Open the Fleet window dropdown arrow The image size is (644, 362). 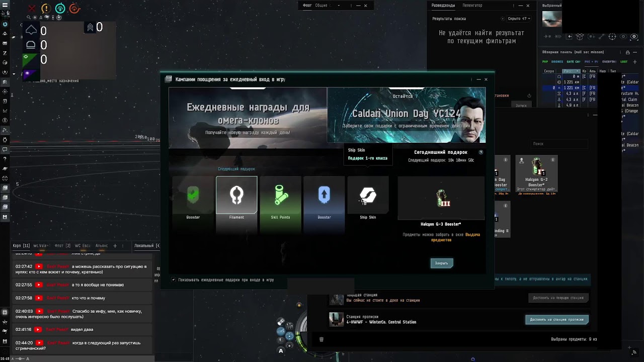(x=339, y=6)
